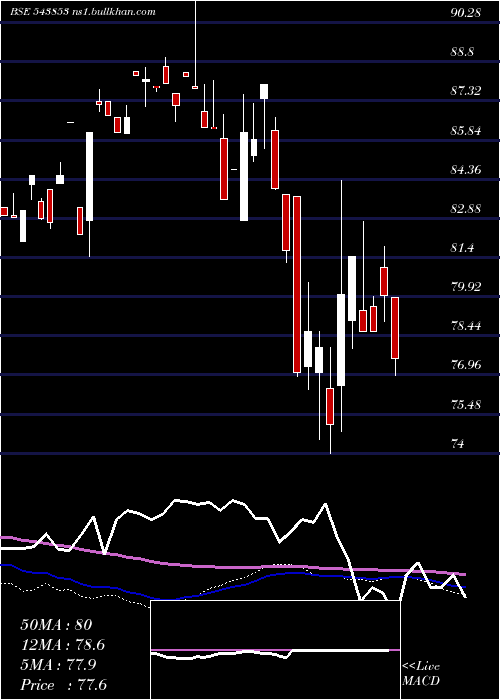Click the 50MA : 80 reading

pyautogui.click(x=56, y=625)
